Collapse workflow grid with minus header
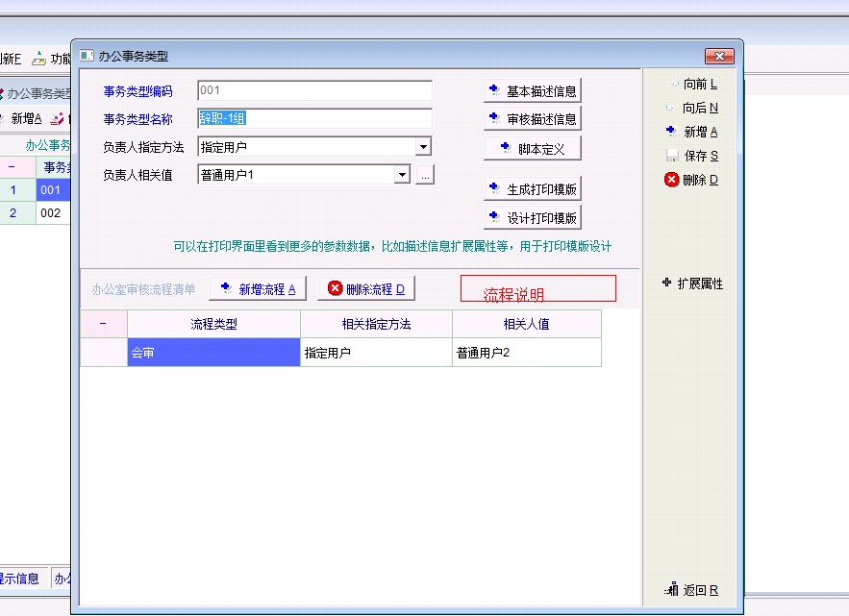 click(103, 324)
